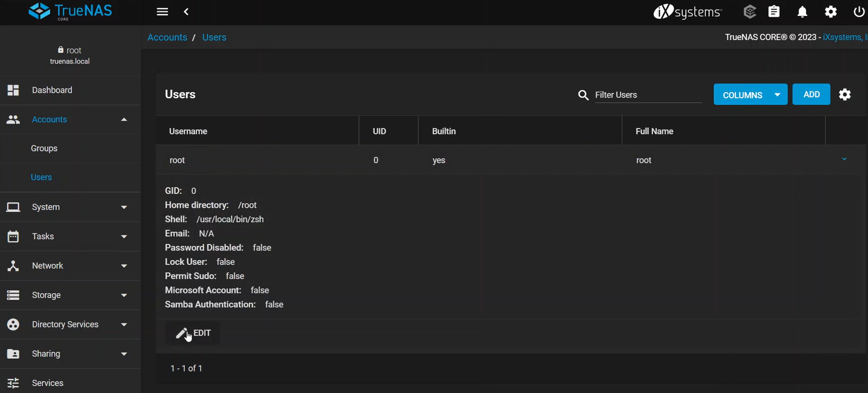Open alerts bell notifications

point(802,12)
